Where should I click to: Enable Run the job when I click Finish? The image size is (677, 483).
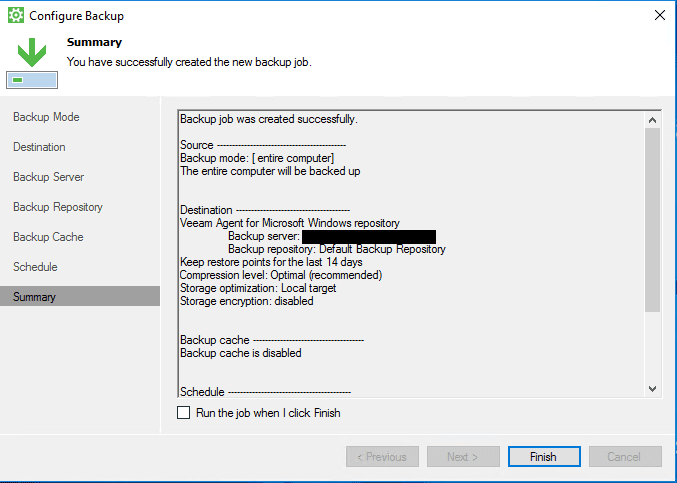point(183,413)
